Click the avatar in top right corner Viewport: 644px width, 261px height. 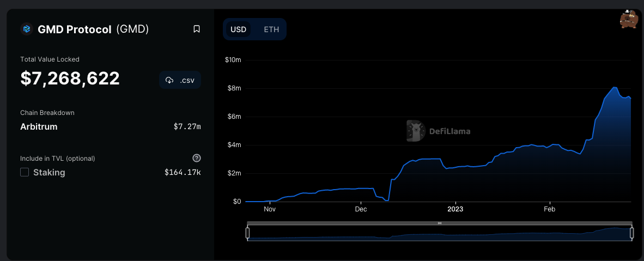pos(629,19)
